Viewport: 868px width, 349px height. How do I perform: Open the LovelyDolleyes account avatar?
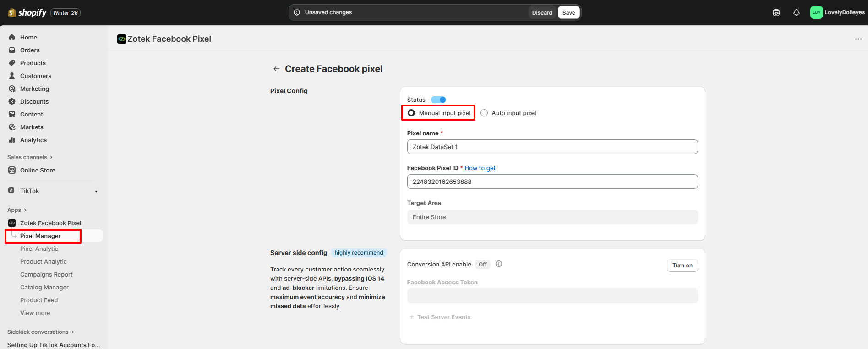(x=816, y=13)
